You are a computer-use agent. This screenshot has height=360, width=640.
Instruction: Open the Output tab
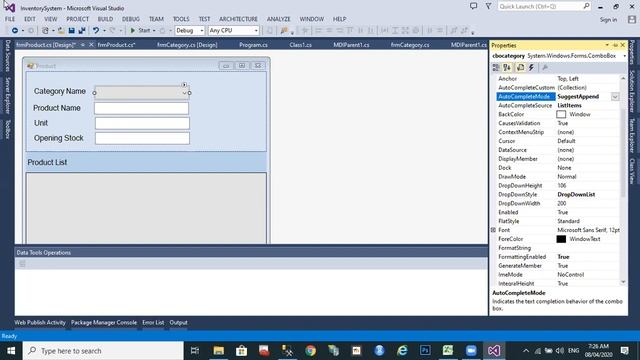point(178,322)
